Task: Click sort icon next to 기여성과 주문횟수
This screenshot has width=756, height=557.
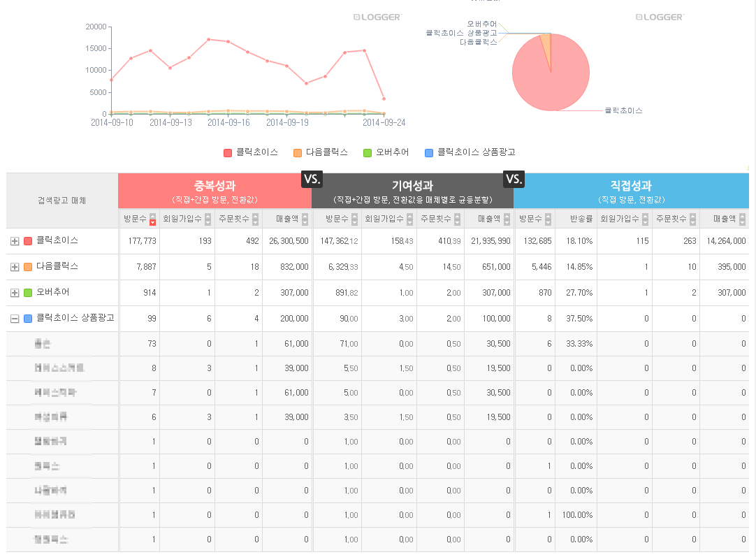Action: [457, 219]
